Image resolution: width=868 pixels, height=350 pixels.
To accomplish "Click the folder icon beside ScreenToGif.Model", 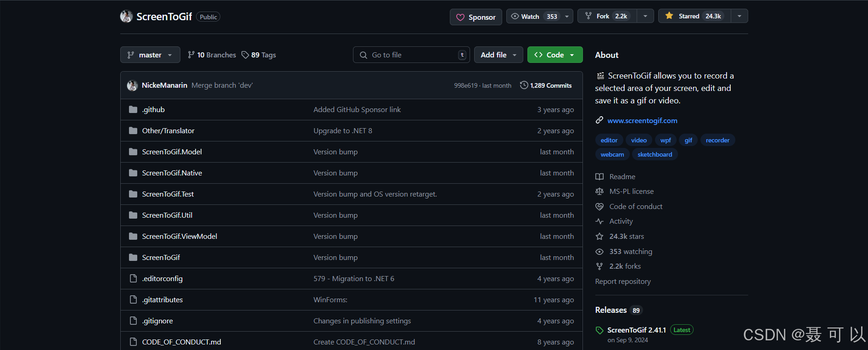I will click(133, 152).
